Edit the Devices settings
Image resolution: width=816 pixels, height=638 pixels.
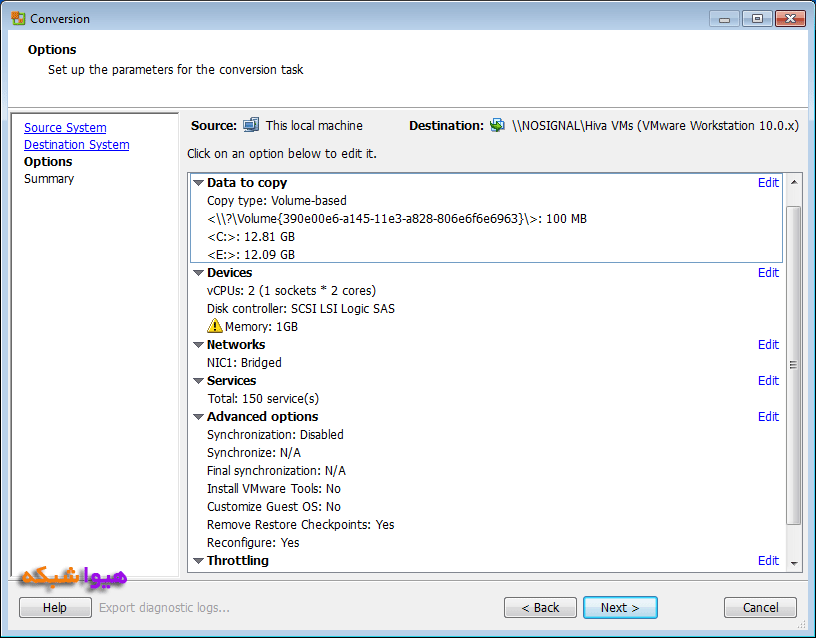tap(768, 273)
